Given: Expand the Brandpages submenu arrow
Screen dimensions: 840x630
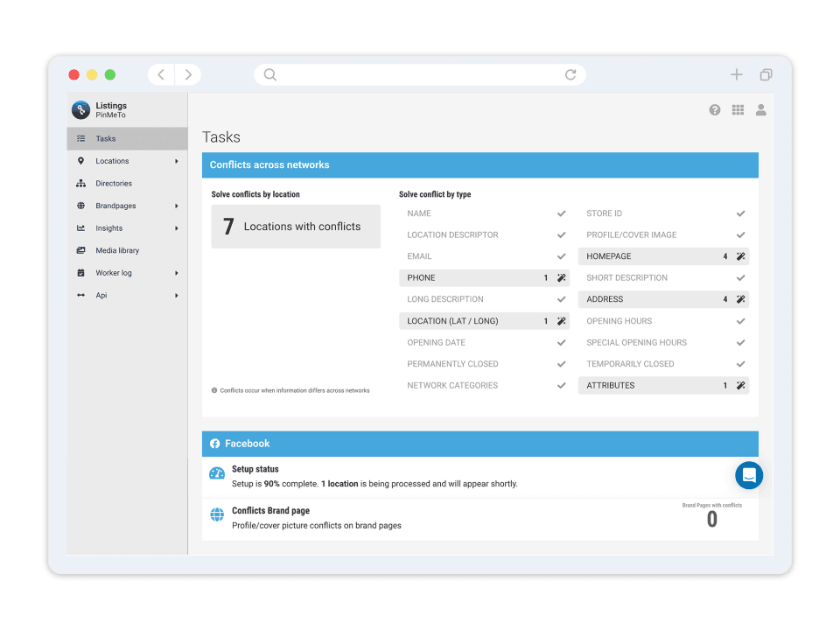Looking at the screenshot, I should pyautogui.click(x=176, y=206).
